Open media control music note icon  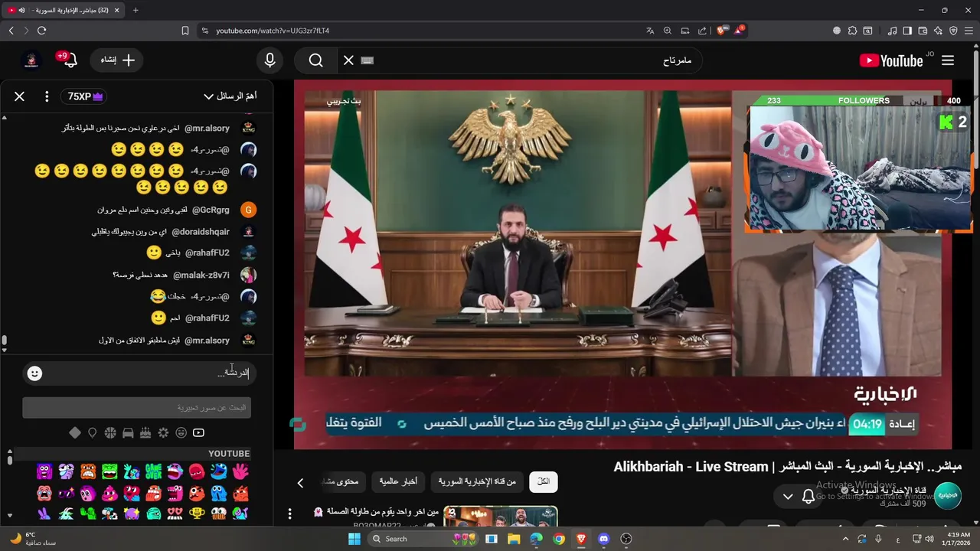click(x=893, y=31)
